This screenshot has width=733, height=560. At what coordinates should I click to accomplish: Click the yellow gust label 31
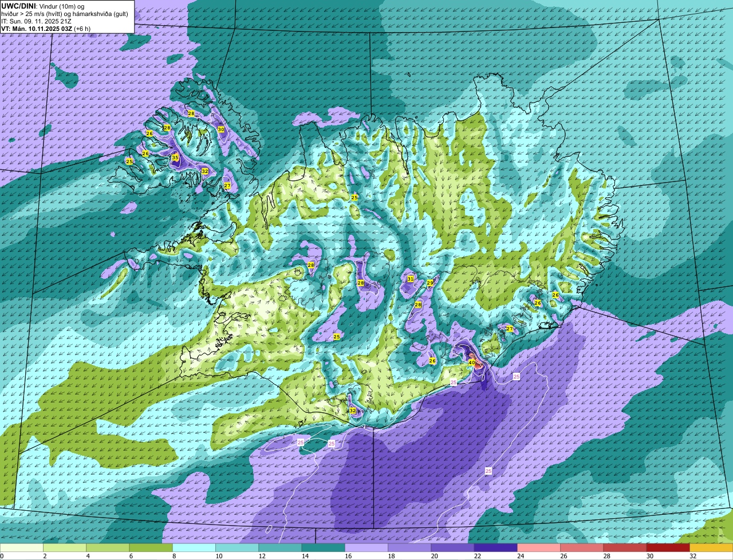click(411, 279)
